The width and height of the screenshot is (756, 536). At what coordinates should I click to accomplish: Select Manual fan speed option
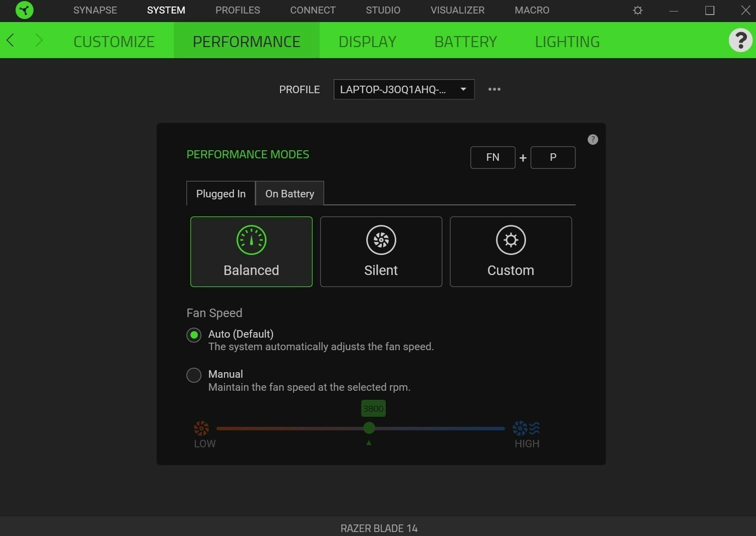[194, 375]
